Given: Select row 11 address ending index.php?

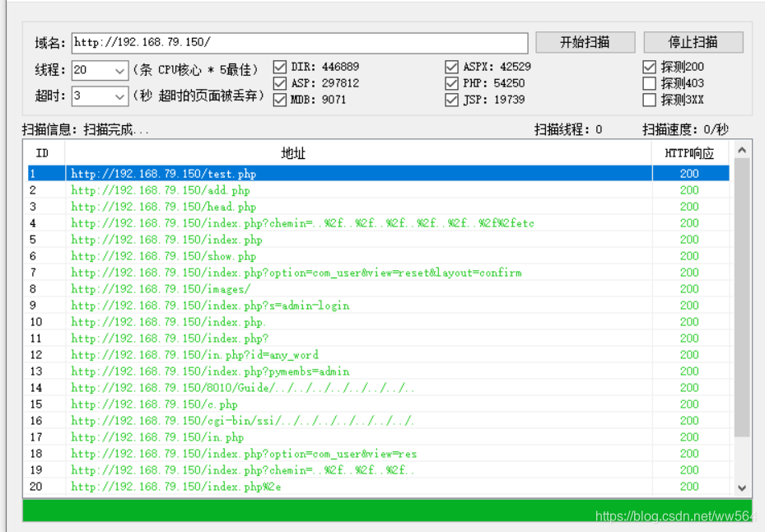Looking at the screenshot, I should pyautogui.click(x=378, y=338).
